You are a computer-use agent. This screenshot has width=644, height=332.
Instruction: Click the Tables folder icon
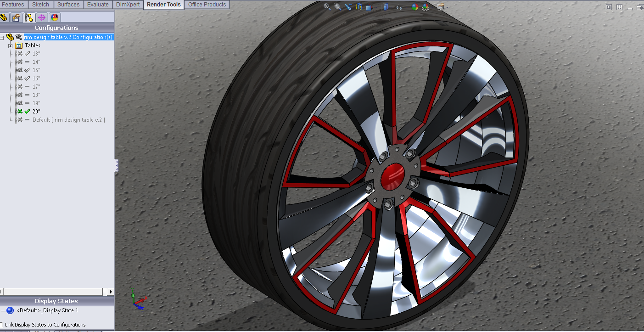coord(19,45)
